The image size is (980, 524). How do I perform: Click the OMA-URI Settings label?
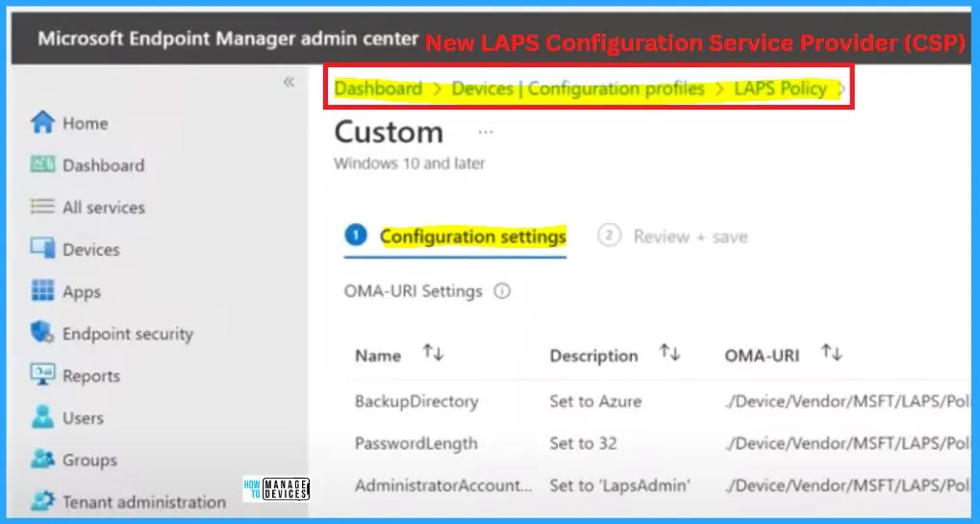[414, 291]
